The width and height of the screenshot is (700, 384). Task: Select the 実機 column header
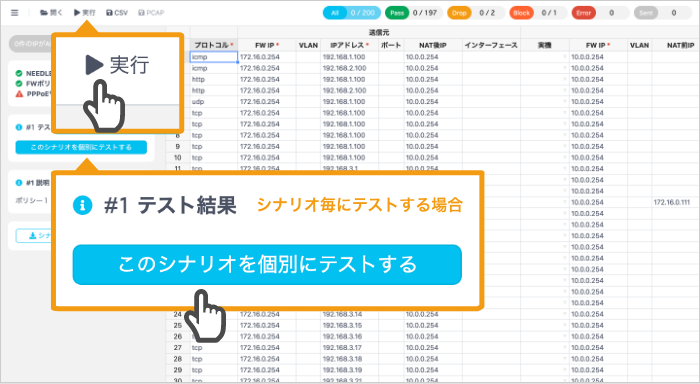tap(545, 45)
